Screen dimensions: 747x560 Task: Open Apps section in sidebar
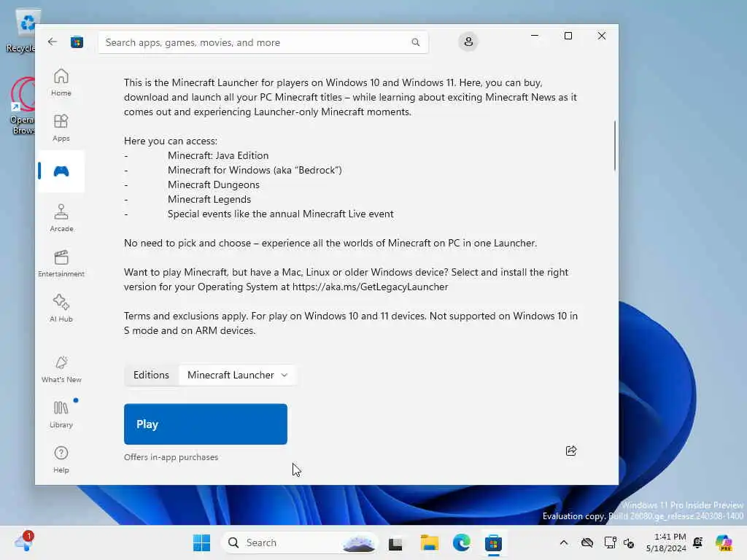[61, 128]
